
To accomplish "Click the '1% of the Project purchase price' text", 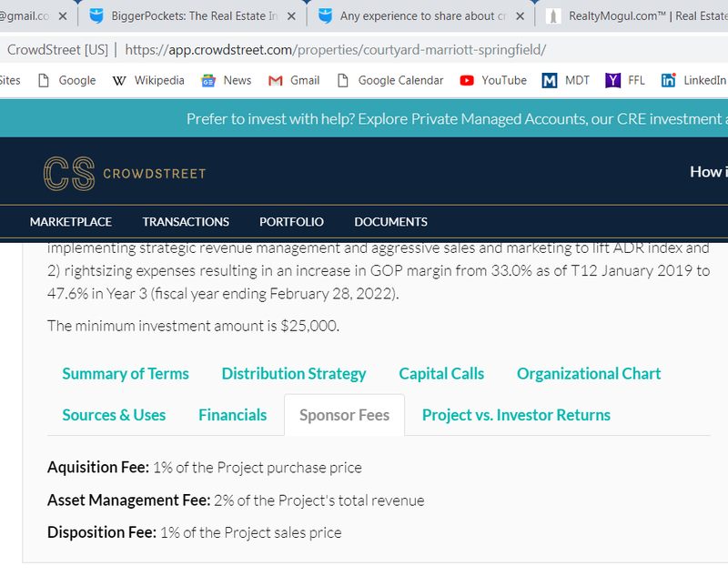I will (x=258, y=468).
